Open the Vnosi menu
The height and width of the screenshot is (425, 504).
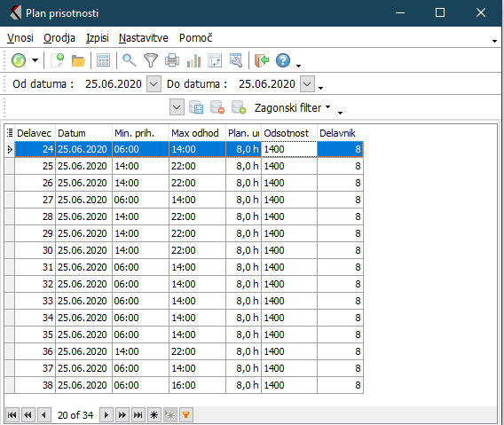[x=20, y=38]
